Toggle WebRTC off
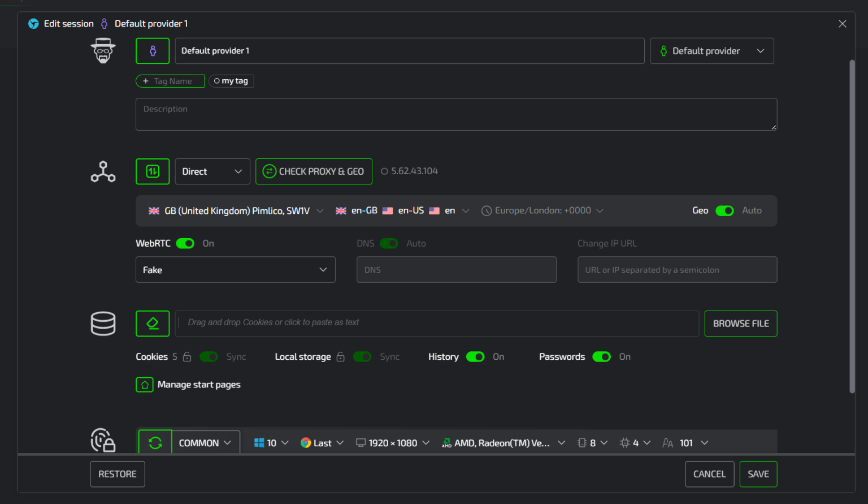868x504 pixels. tap(185, 243)
